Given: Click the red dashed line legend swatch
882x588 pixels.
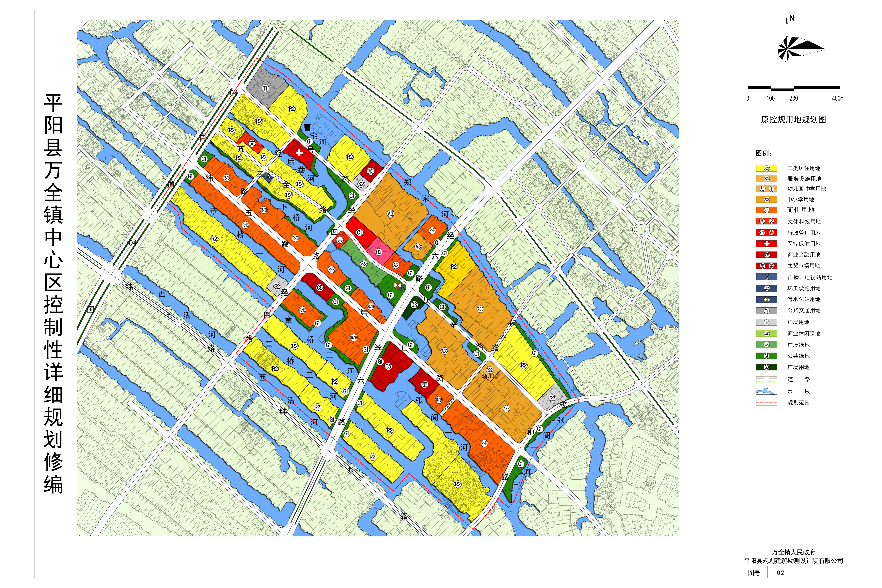Looking at the screenshot, I should [766, 402].
